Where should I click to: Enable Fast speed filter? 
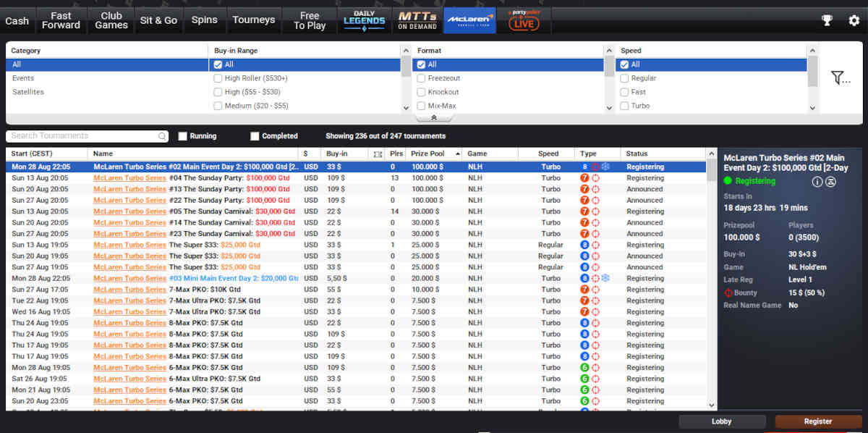(624, 92)
